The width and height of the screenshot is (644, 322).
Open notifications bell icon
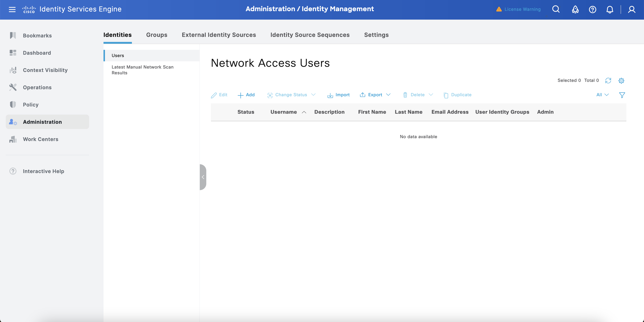[610, 10]
